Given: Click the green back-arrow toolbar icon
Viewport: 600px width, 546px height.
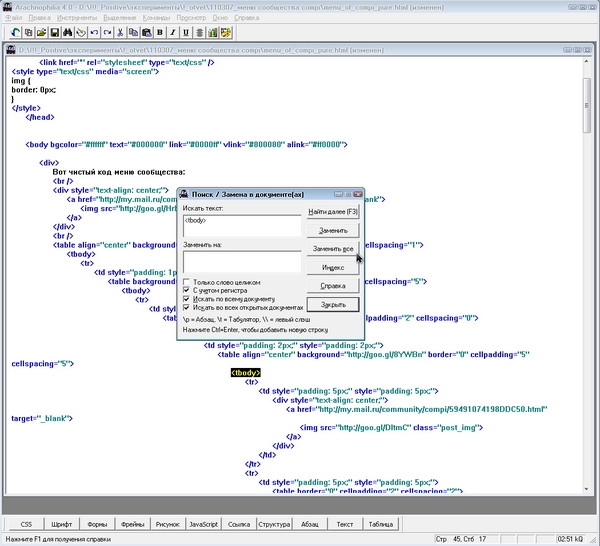Looking at the screenshot, I should click(15, 33).
